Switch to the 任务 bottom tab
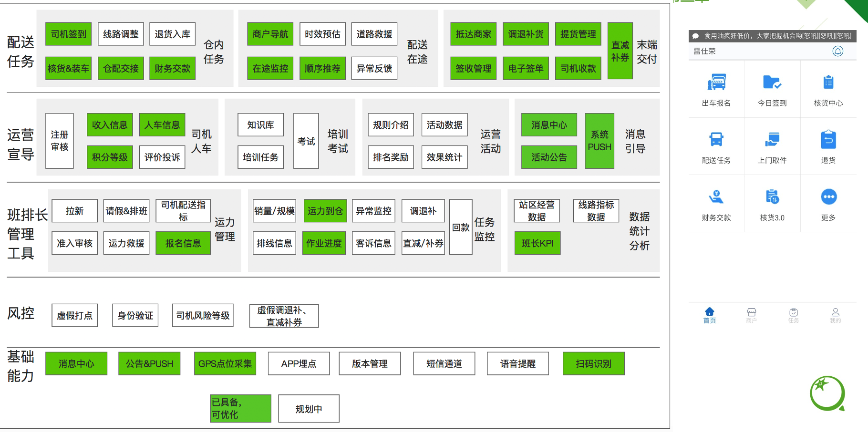 click(x=794, y=315)
